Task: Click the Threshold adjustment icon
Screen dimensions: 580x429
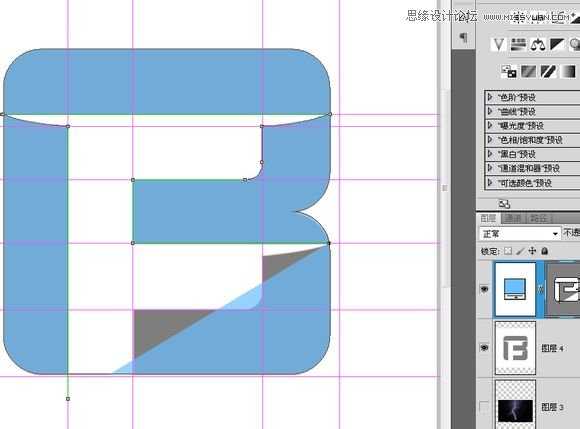Action: click(549, 71)
